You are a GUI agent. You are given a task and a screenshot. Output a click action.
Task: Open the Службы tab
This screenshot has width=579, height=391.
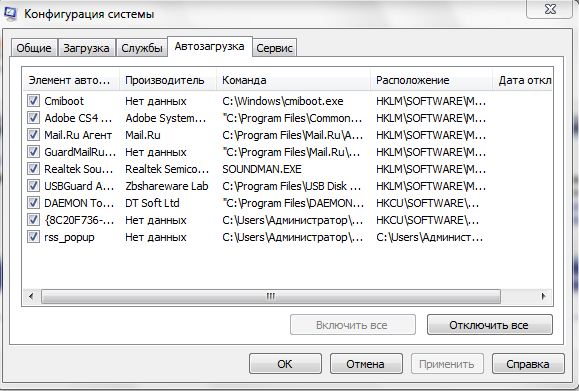pos(142,48)
